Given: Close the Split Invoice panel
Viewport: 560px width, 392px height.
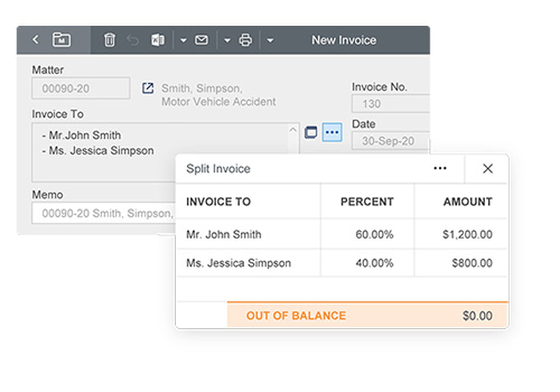Looking at the screenshot, I should pos(488,169).
